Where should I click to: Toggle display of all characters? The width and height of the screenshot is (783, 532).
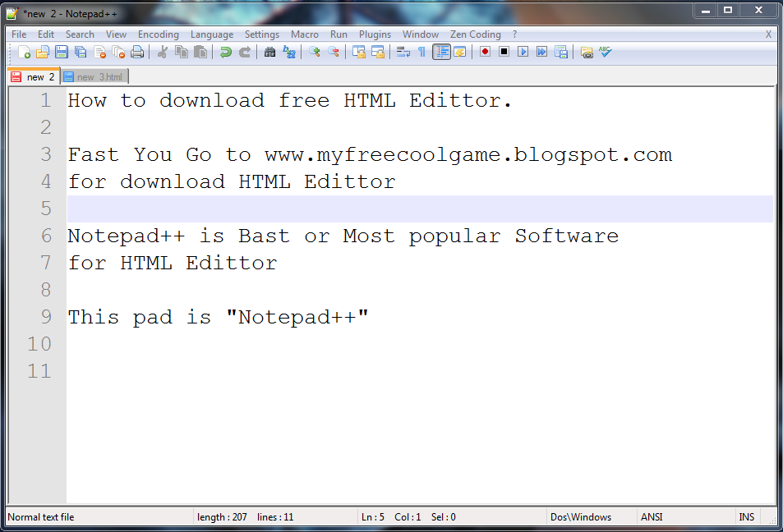pos(421,52)
